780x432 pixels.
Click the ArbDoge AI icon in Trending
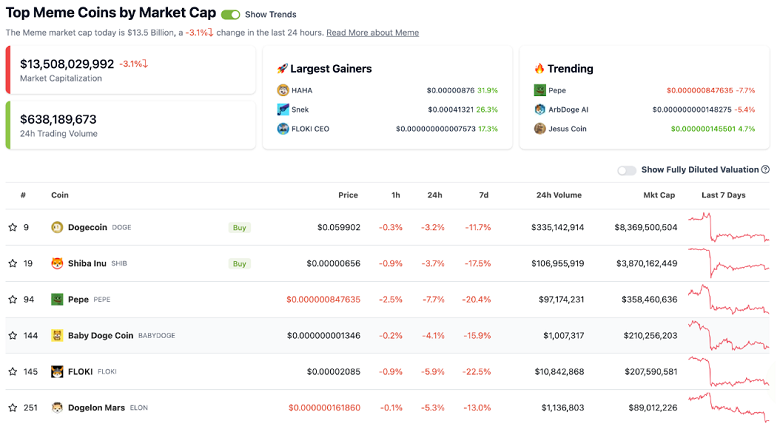pos(540,109)
